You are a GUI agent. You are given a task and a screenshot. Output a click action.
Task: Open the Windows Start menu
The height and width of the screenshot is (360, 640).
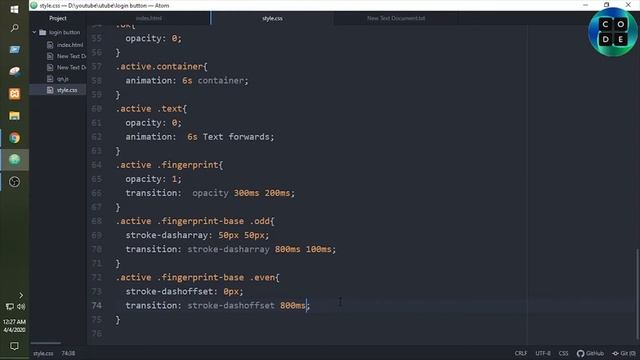pyautogui.click(x=14, y=9)
